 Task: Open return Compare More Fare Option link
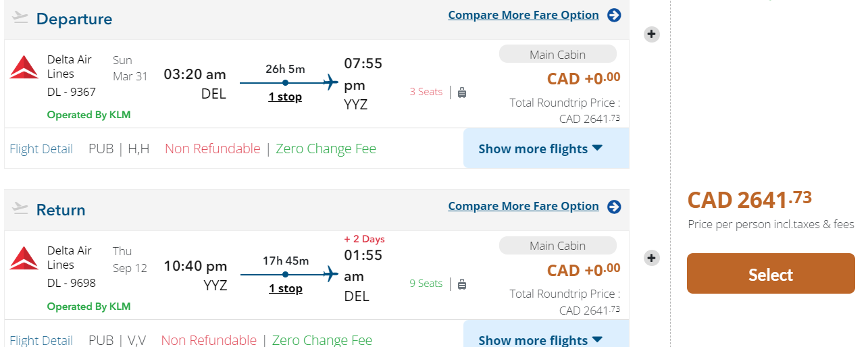click(523, 206)
